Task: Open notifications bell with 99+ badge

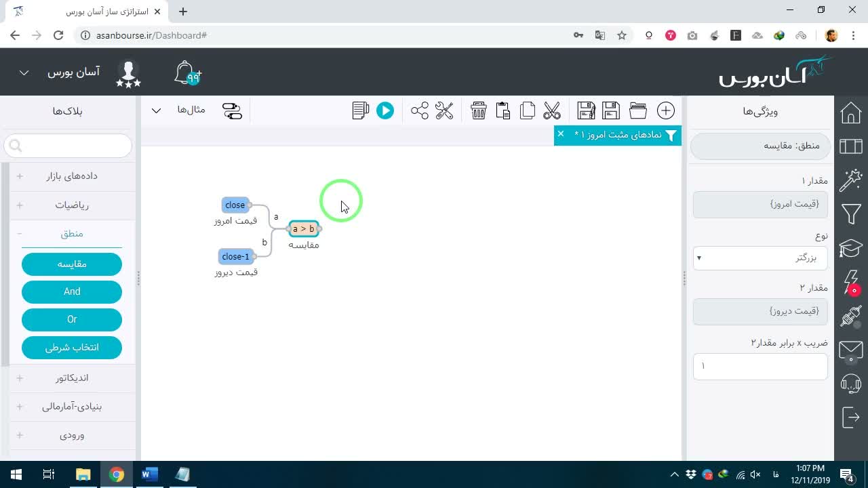Action: tap(187, 73)
